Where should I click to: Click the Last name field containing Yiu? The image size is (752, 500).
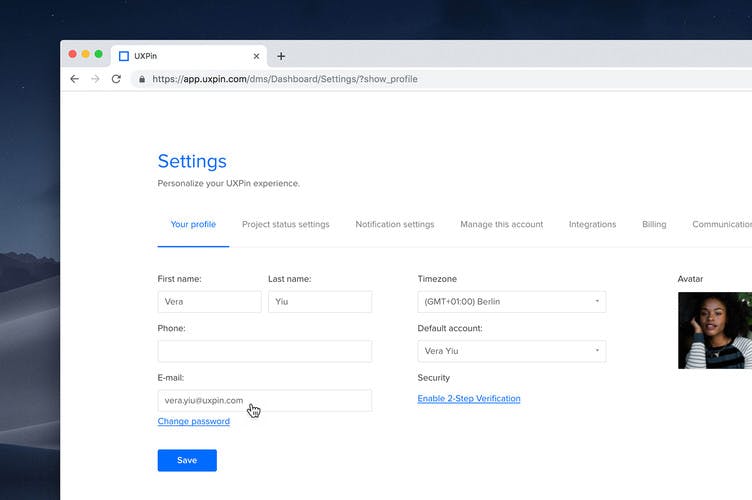(320, 302)
